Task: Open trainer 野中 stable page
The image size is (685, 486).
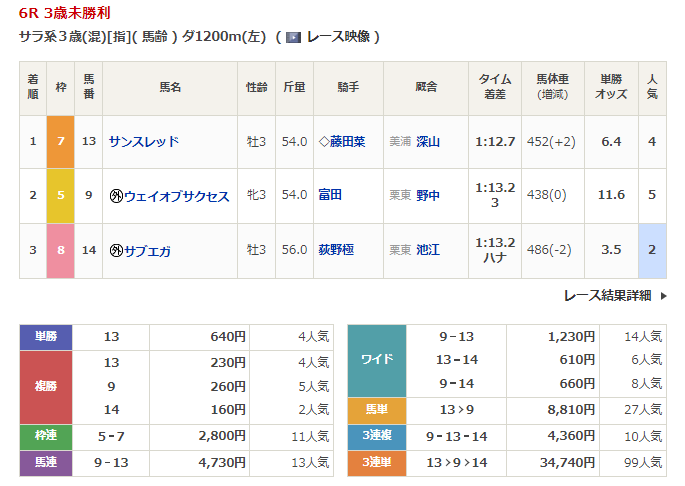Action: click(x=428, y=196)
